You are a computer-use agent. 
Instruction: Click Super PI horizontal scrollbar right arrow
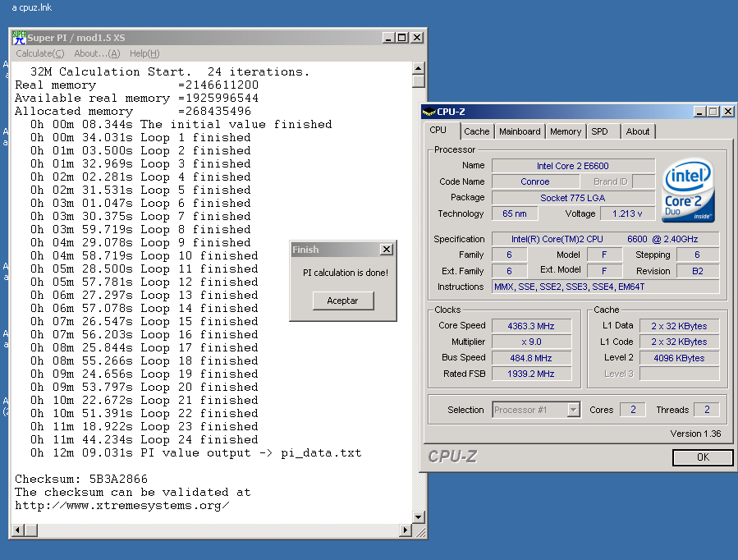pyautogui.click(x=406, y=530)
